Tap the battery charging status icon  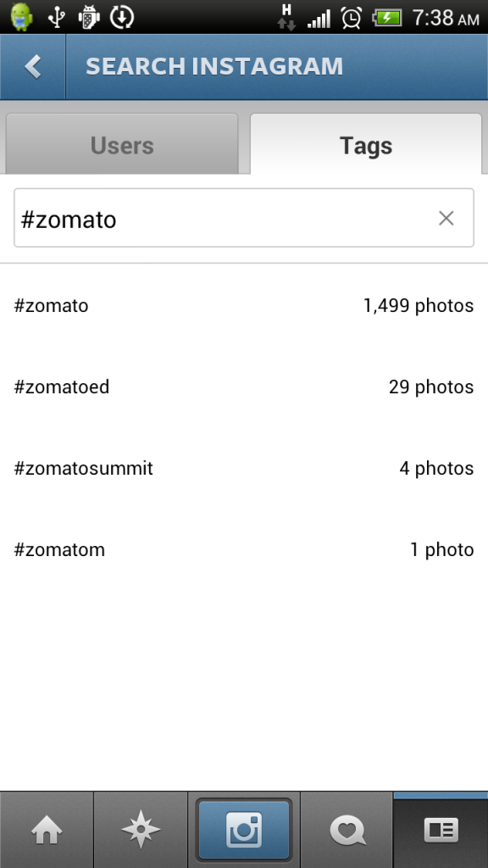(x=387, y=18)
